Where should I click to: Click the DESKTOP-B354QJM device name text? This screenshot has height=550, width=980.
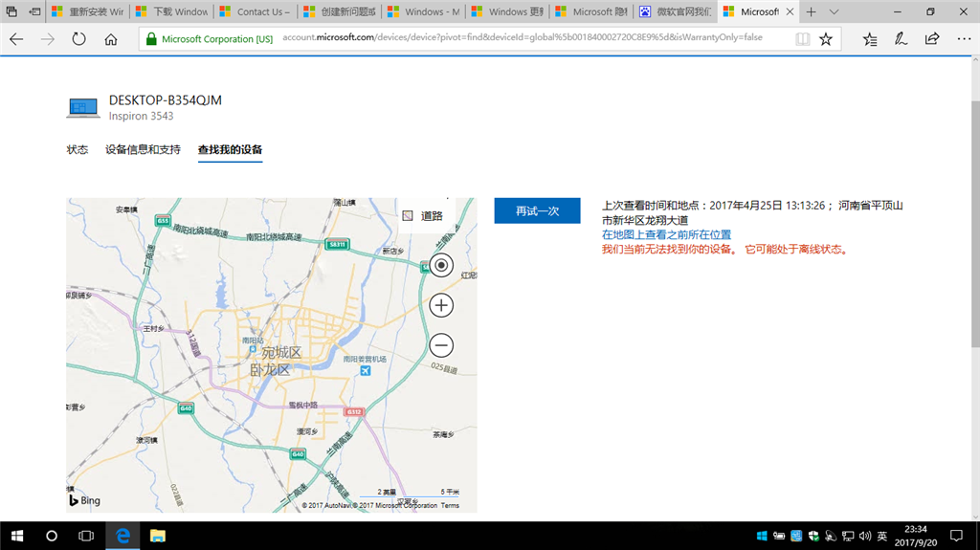pos(165,100)
